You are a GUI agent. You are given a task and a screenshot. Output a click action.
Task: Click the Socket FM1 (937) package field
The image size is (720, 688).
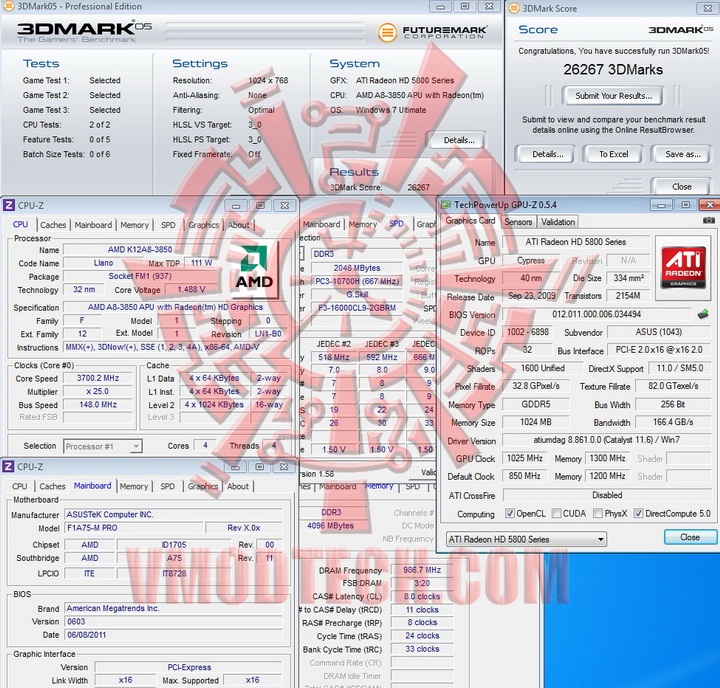click(140, 276)
